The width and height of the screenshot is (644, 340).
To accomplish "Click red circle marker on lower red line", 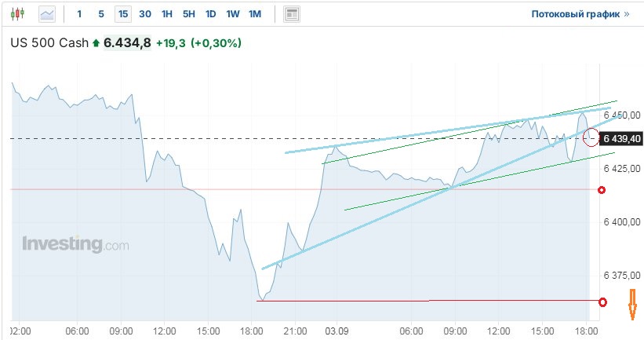I will (602, 302).
